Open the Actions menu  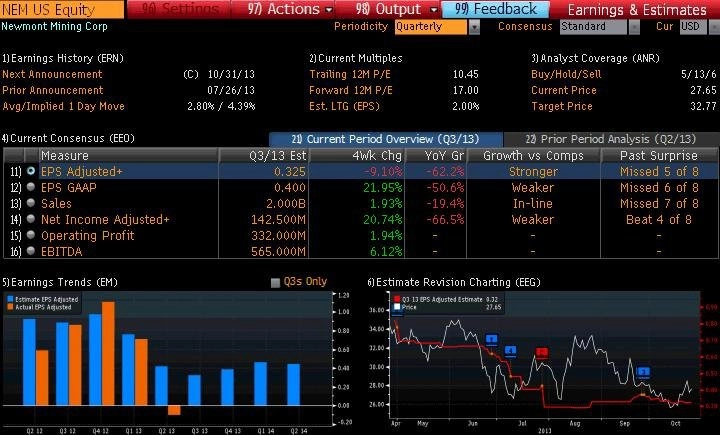click(x=290, y=9)
